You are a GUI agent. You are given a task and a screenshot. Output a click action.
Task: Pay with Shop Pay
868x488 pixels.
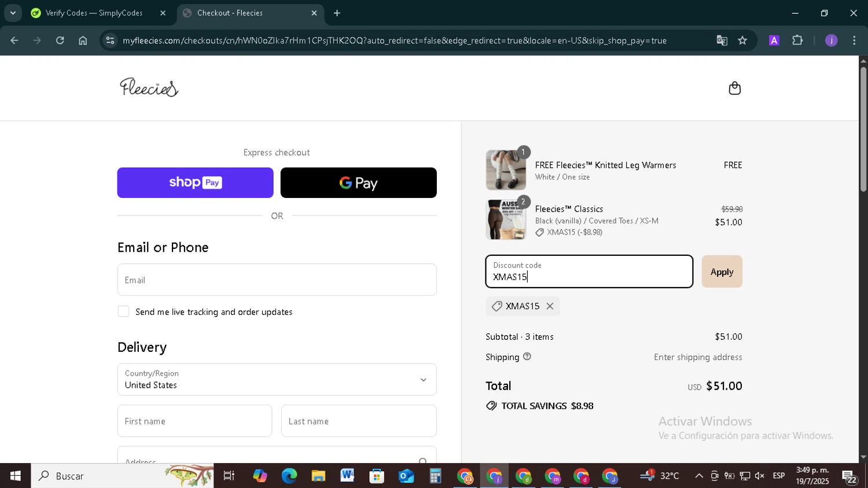195,183
